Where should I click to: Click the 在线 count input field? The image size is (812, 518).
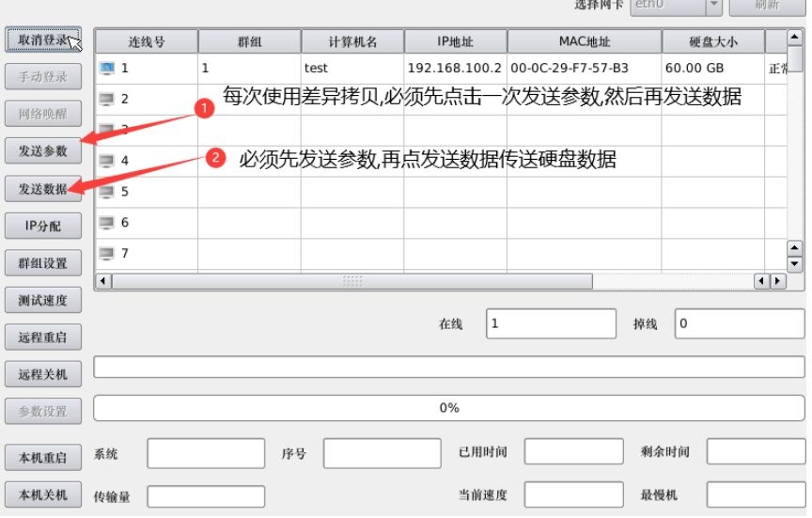click(x=551, y=323)
